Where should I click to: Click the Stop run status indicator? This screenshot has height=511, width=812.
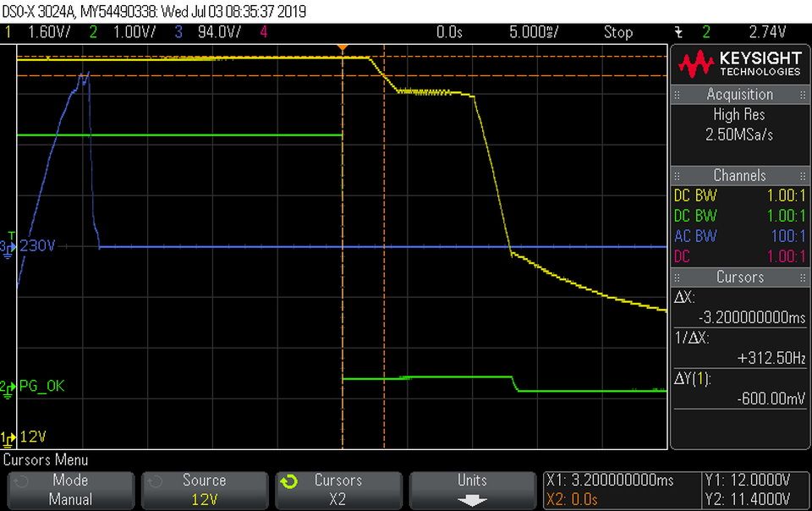tap(617, 32)
